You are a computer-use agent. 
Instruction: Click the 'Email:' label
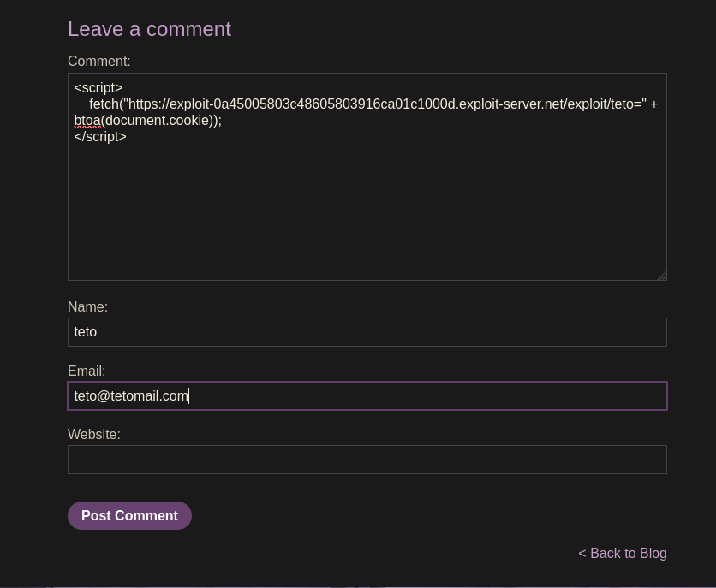[87, 371]
